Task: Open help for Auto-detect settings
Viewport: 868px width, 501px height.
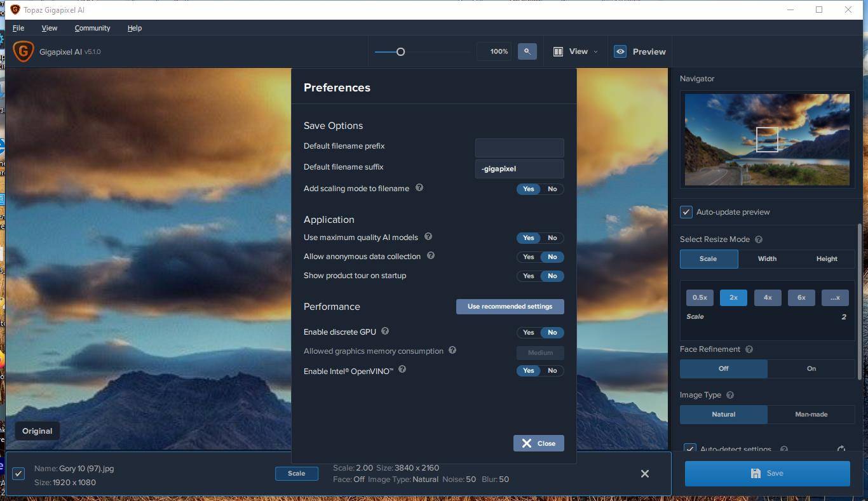Action: pyautogui.click(x=784, y=449)
